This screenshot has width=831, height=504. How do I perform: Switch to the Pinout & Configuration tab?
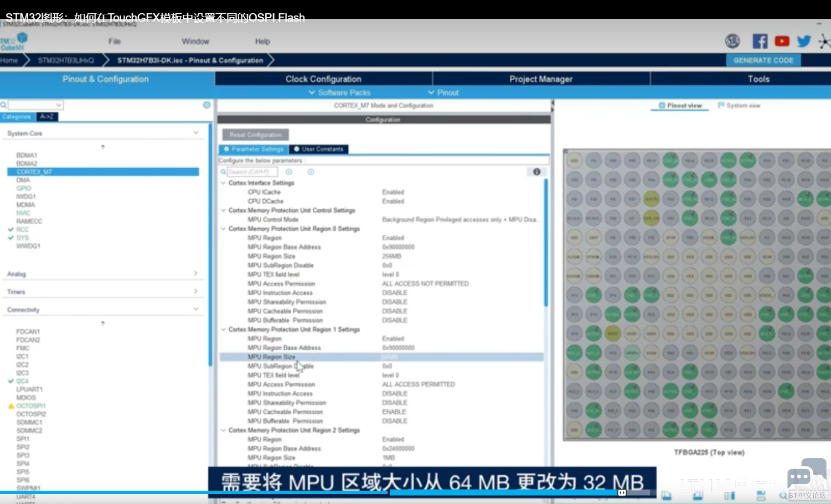106,79
